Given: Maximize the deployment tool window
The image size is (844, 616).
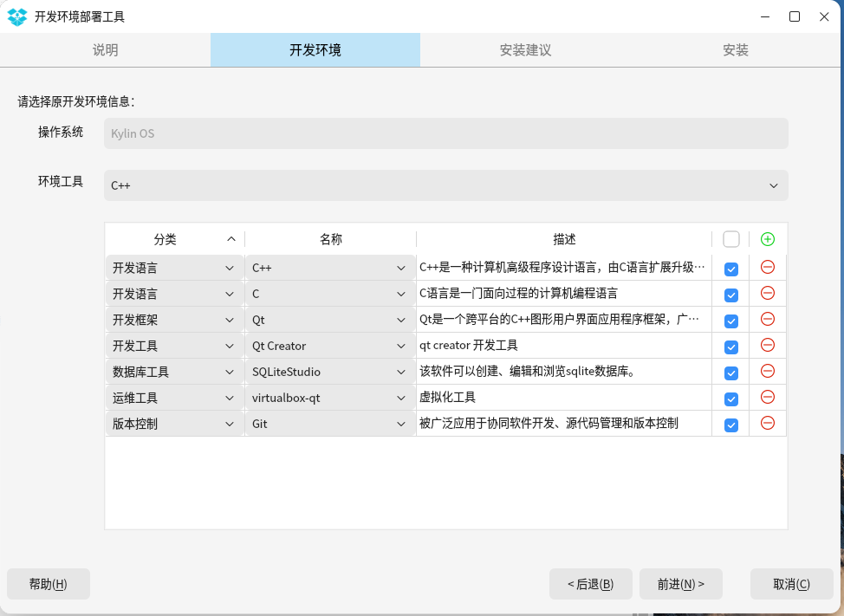Looking at the screenshot, I should coord(795,16).
